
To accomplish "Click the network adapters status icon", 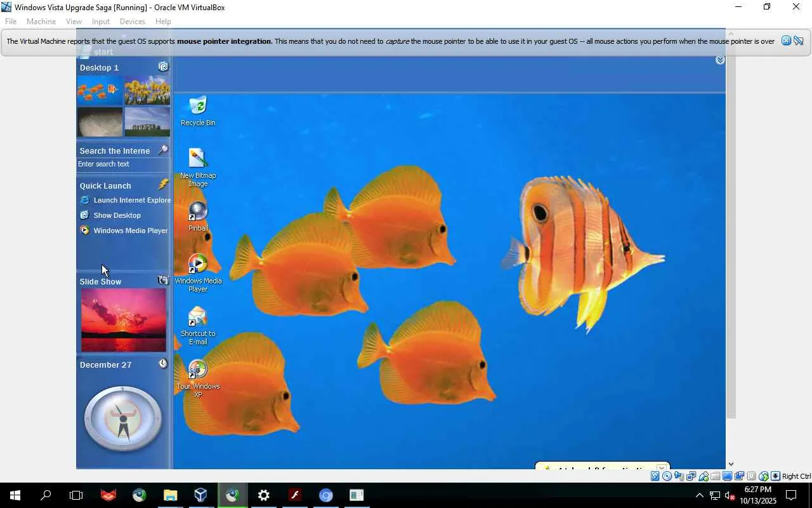I will coord(691,476).
